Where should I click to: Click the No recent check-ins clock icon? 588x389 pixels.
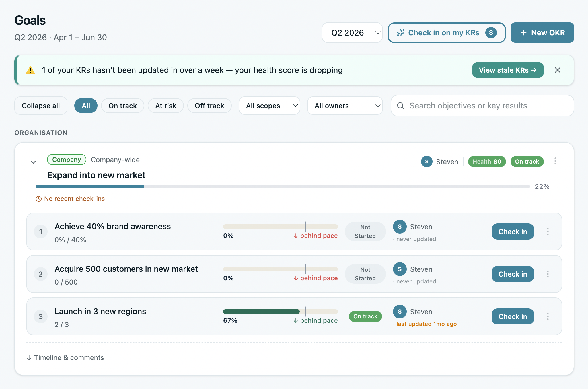pos(39,199)
